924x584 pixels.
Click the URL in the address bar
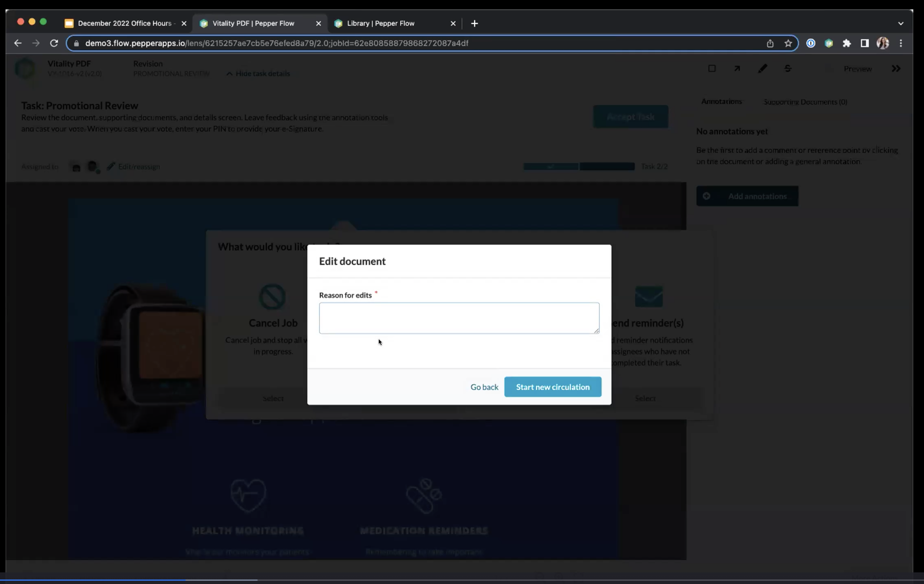277,43
